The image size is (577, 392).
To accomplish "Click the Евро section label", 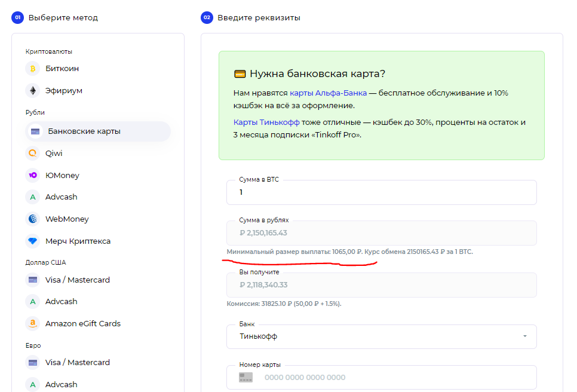I will [33, 345].
